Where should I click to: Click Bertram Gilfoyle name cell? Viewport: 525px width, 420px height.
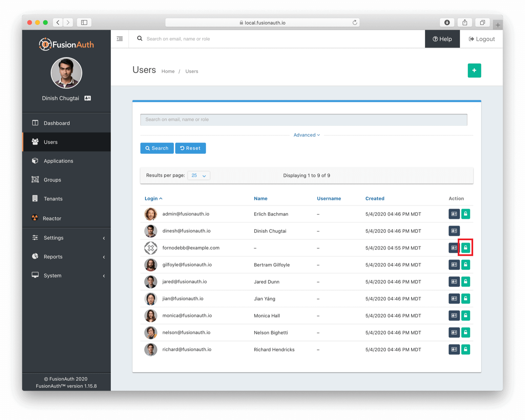pos(272,265)
